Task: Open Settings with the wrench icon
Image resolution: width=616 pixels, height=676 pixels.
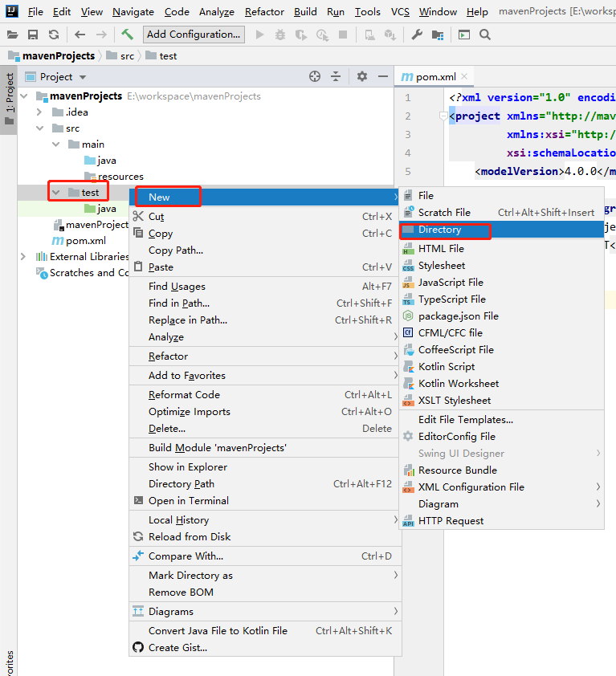Action: tap(417, 35)
